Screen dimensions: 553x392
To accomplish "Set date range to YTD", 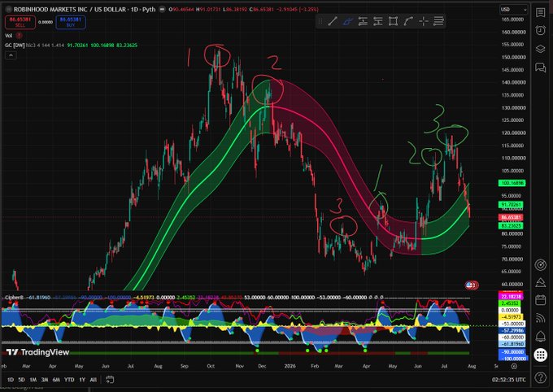I will (x=69, y=380).
